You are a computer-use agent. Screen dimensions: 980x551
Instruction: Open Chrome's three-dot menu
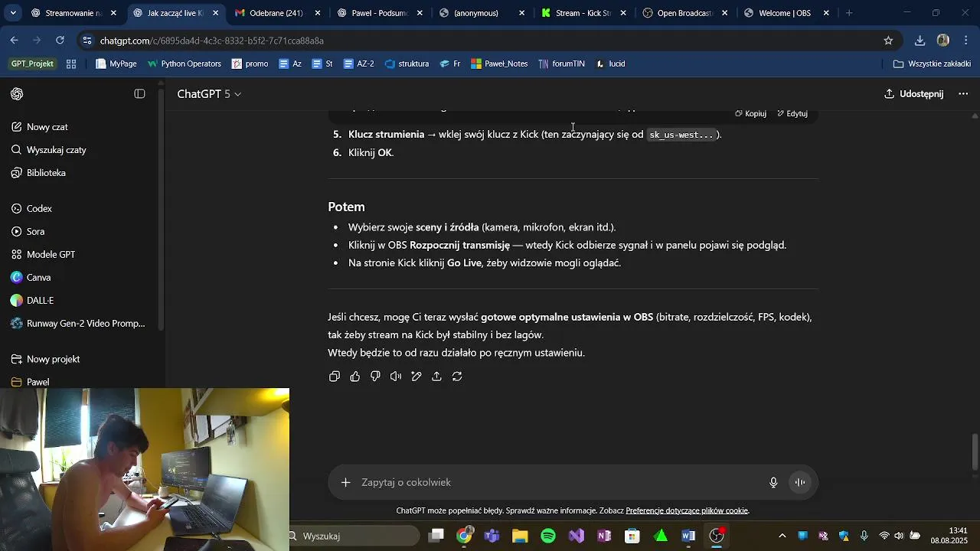(966, 41)
